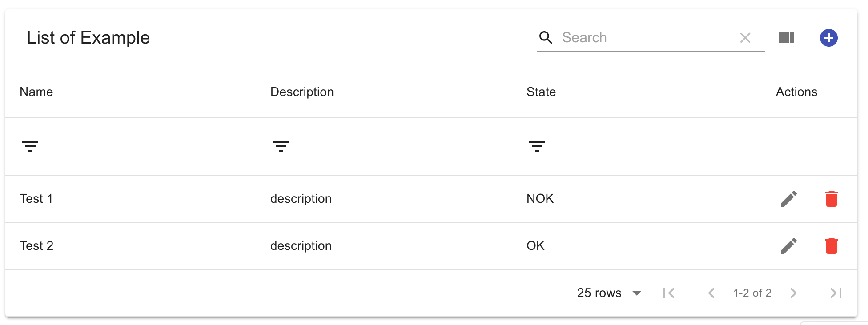Edit Test 2 with the pencil icon
868x325 pixels.
789,246
